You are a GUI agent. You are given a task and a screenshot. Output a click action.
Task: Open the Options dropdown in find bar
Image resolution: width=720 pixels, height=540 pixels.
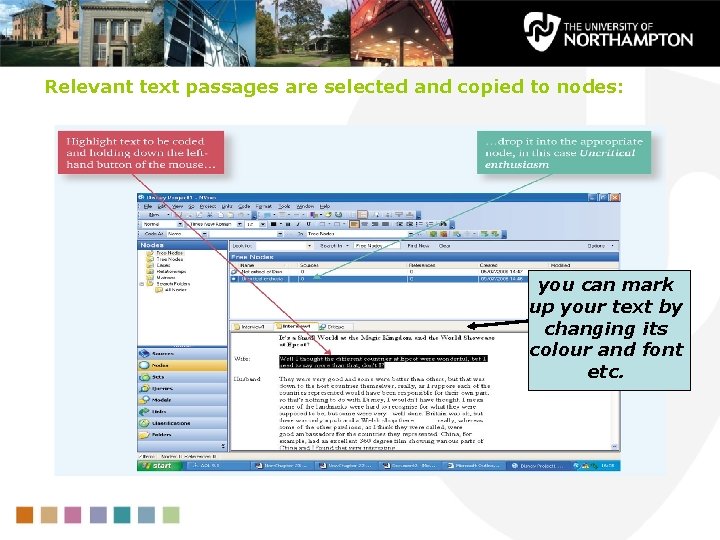tap(601, 246)
